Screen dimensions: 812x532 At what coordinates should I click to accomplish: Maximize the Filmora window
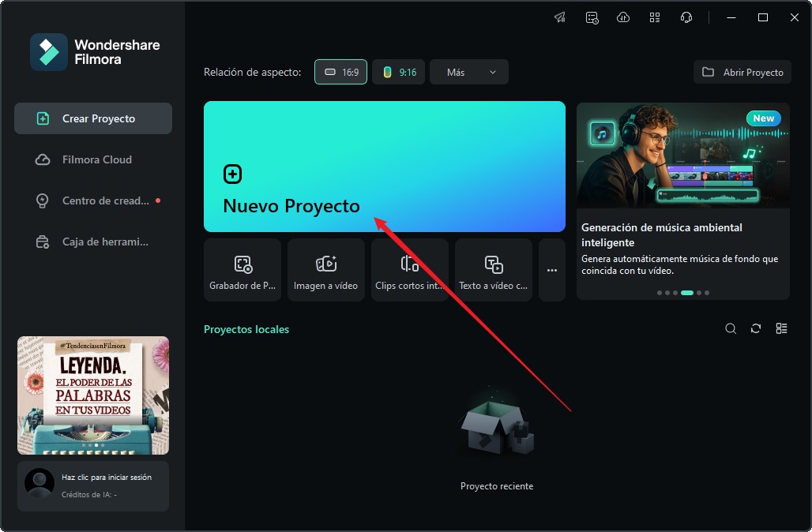pyautogui.click(x=763, y=17)
